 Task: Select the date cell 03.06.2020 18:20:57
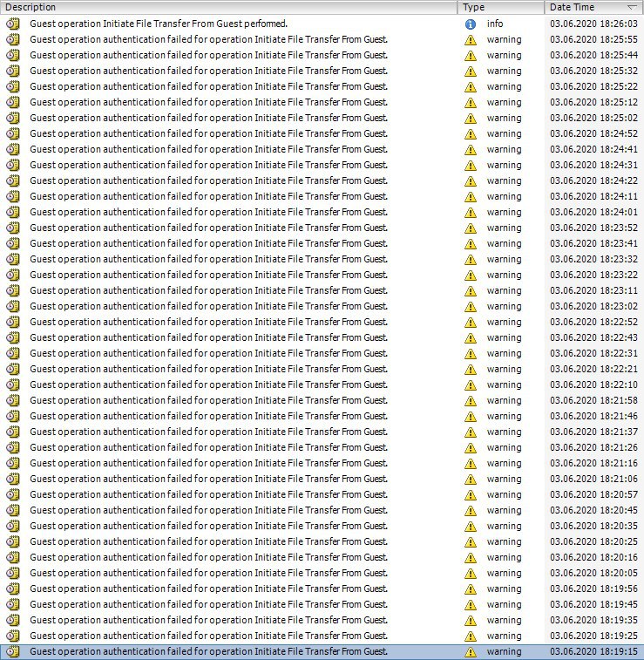(x=594, y=494)
